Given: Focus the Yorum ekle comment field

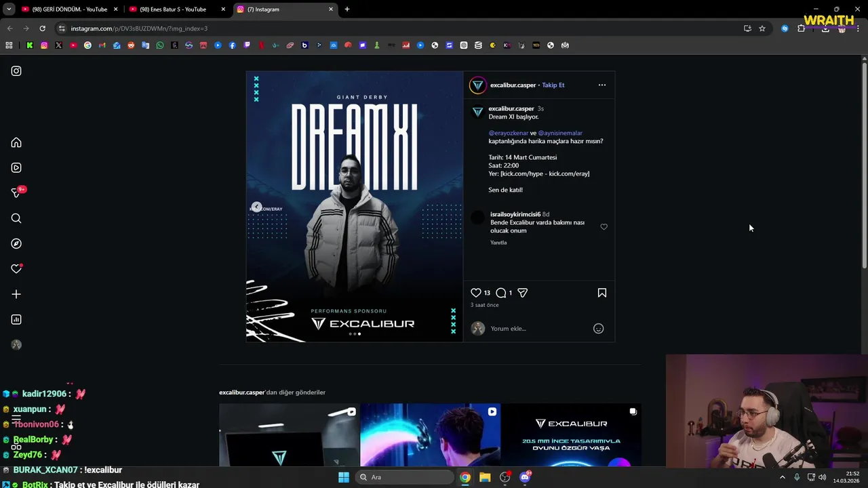Looking at the screenshot, I should pyautogui.click(x=539, y=329).
